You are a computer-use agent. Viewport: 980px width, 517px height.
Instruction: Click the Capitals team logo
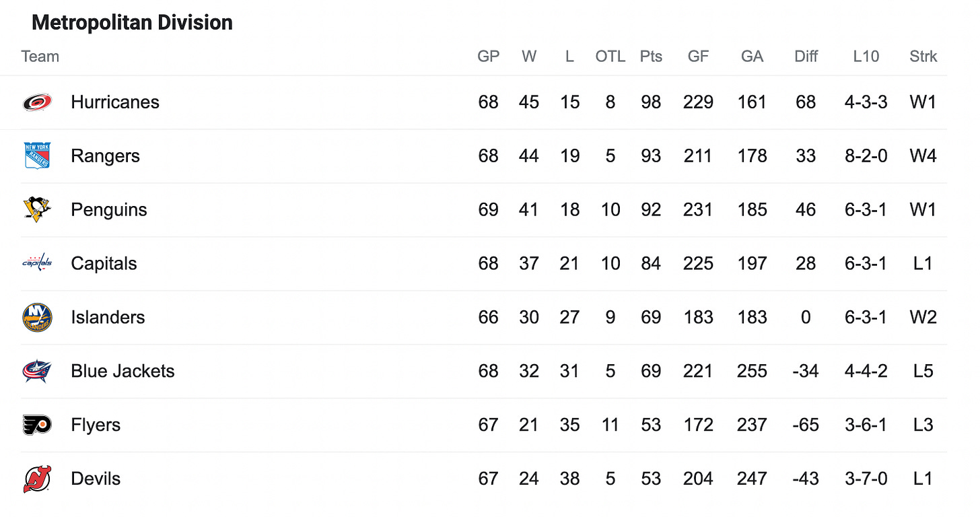pos(37,263)
